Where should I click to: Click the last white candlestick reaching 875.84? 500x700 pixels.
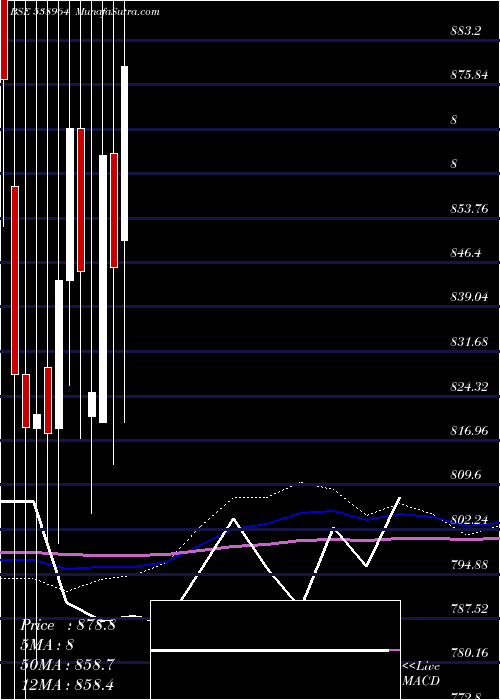[124, 154]
